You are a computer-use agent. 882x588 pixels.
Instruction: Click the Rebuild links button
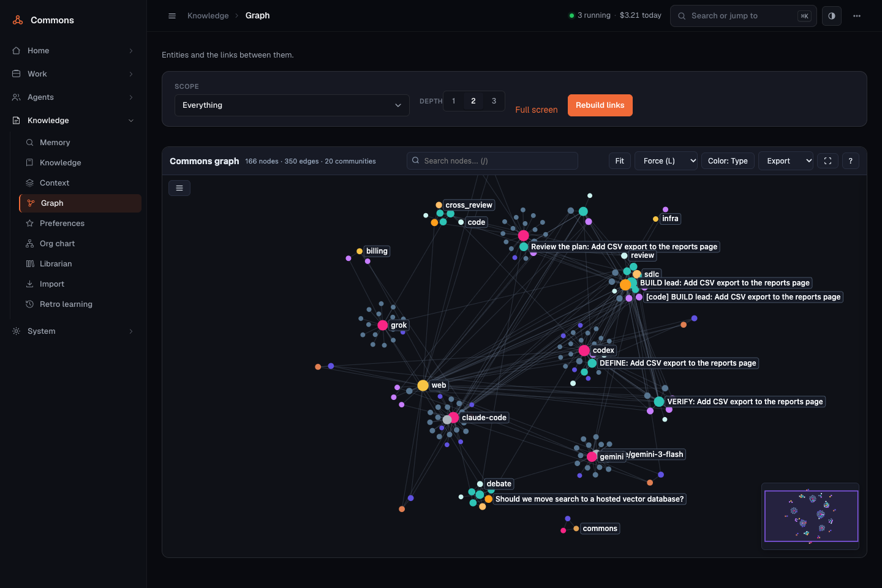600,105
